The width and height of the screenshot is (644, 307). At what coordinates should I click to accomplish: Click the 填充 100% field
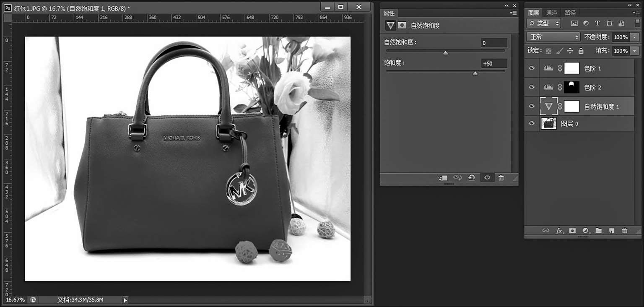click(x=621, y=51)
